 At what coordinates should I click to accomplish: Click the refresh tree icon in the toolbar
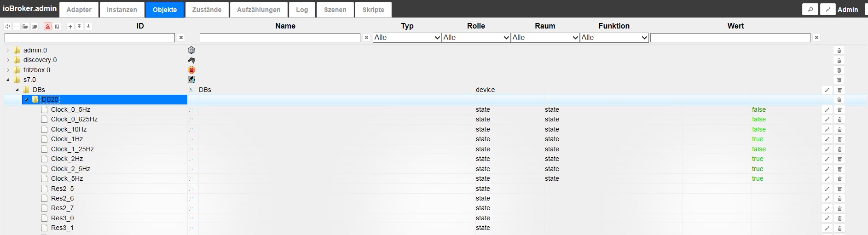[7, 27]
